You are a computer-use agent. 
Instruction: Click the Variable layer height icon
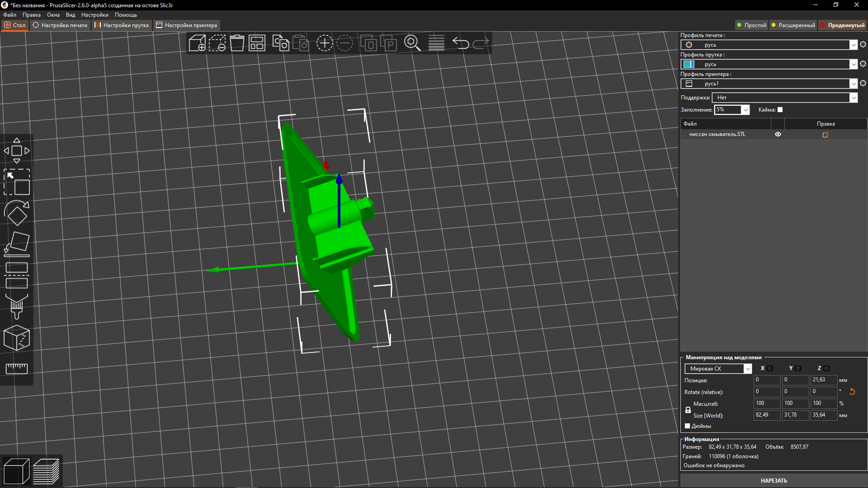436,43
